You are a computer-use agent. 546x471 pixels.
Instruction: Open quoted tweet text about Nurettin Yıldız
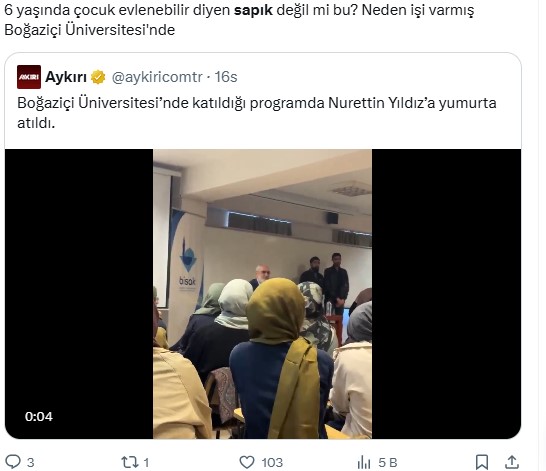click(257, 113)
